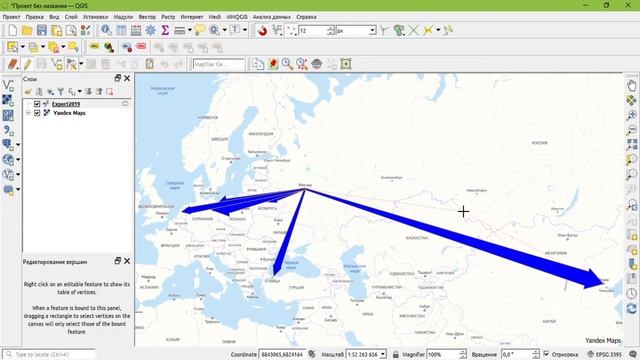Click the MapTiler red pin icon

click(273, 64)
